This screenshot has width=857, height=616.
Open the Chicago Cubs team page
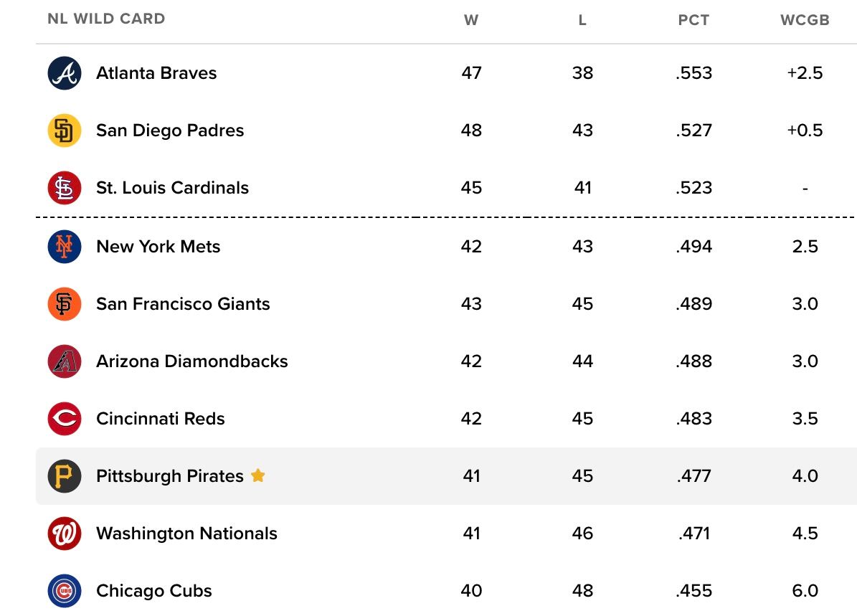click(x=154, y=591)
